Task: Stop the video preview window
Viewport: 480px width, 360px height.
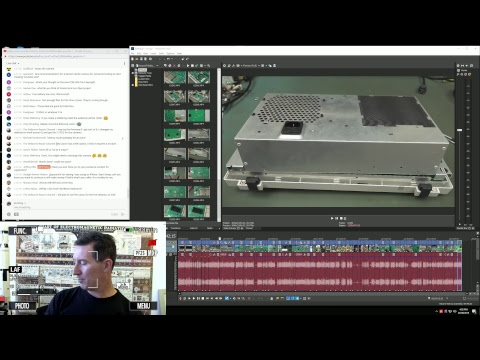Action: [341, 218]
